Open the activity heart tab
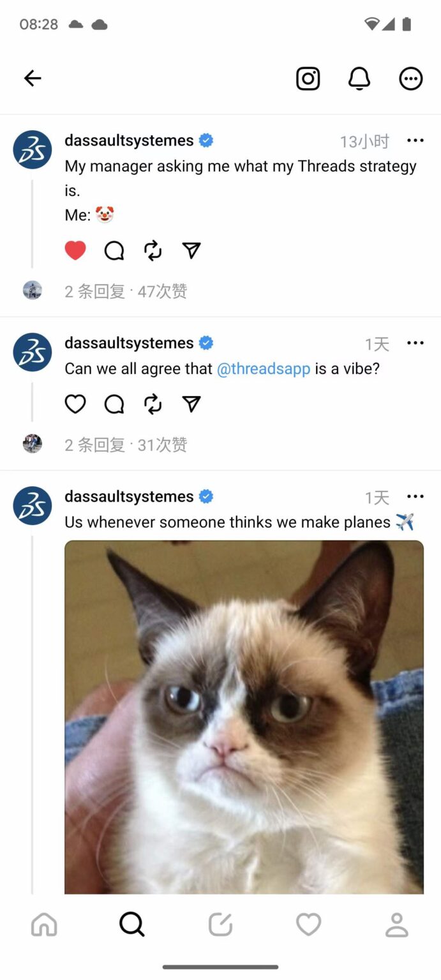Image resolution: width=441 pixels, height=980 pixels. 308,924
